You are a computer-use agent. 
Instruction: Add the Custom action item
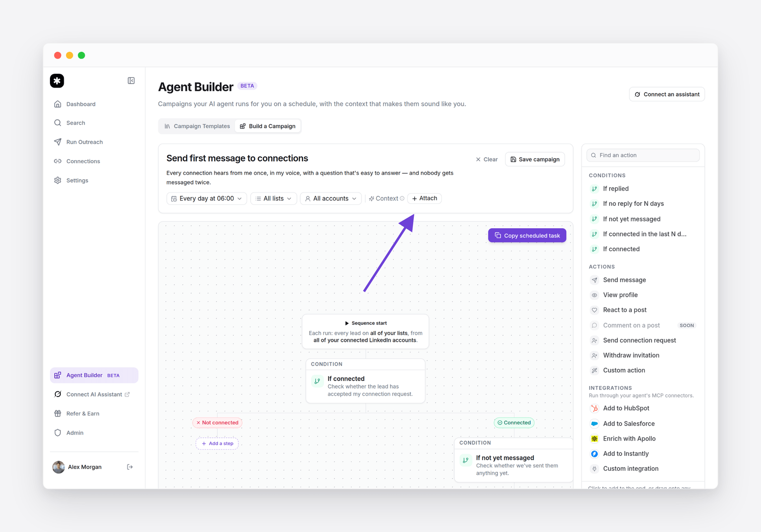643,370
